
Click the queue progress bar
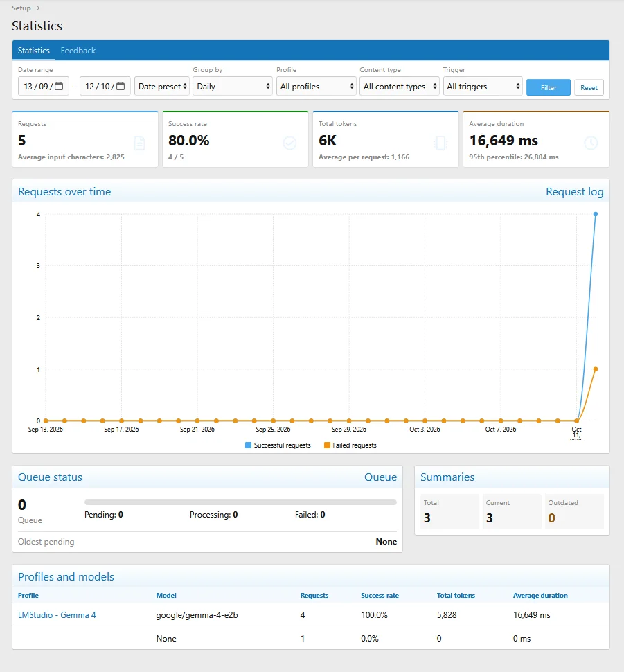(x=240, y=502)
